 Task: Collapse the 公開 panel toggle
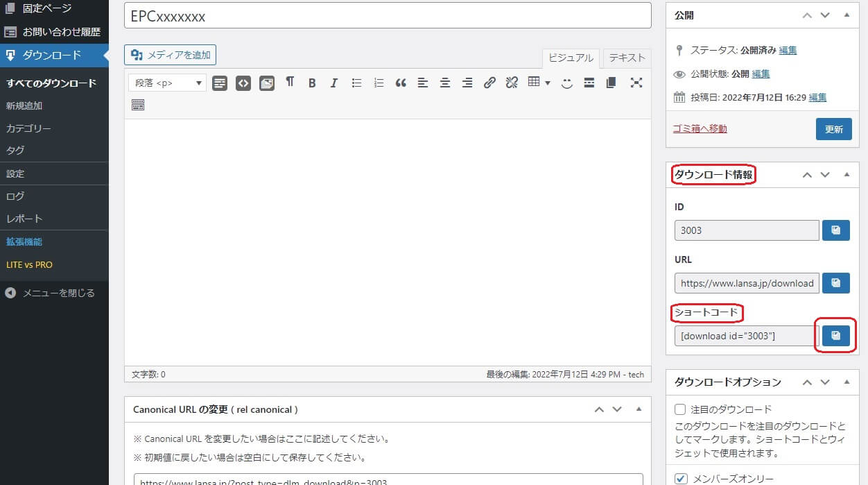(847, 15)
